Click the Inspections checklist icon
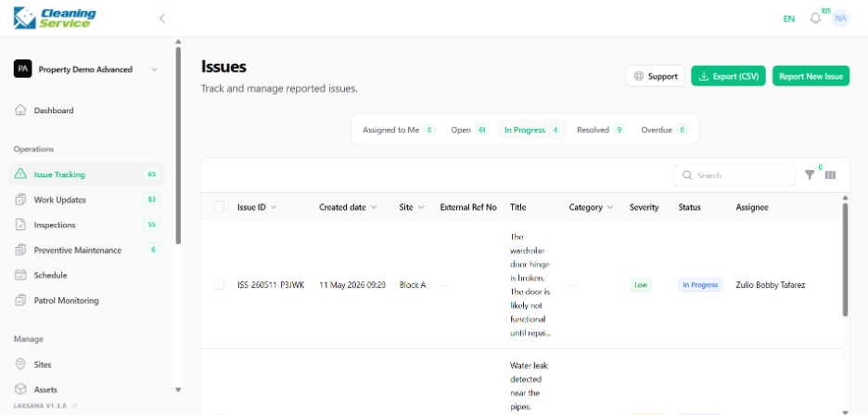868x415 pixels. pos(20,225)
